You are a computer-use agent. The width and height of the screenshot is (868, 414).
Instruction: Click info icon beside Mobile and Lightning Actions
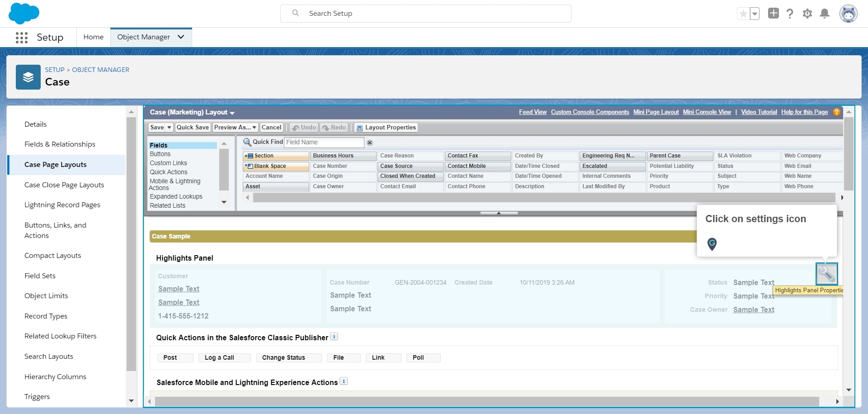tap(344, 381)
